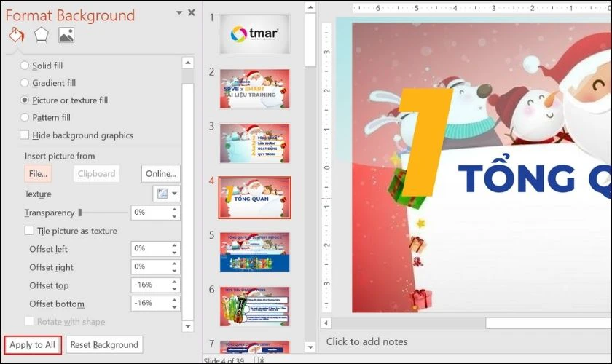Increase Offset left with the up spinner
The width and height of the screenshot is (612, 364).
point(174,245)
